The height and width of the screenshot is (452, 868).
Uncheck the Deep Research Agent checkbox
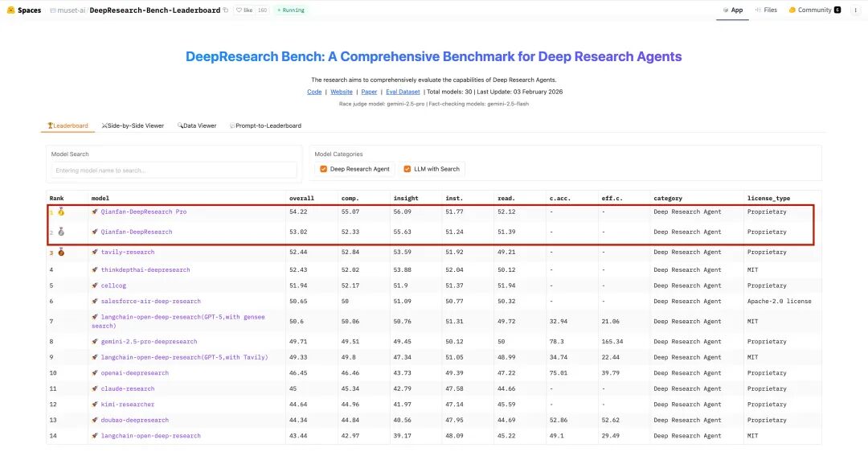[x=323, y=169]
